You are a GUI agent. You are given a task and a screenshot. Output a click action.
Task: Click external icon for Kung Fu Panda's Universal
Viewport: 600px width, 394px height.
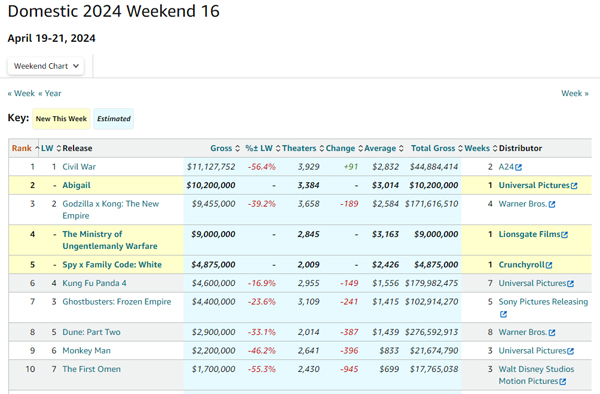point(571,284)
